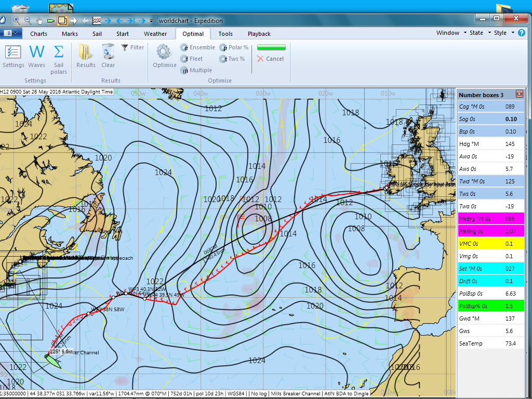Switch to the Weather ribbon tab

155,33
